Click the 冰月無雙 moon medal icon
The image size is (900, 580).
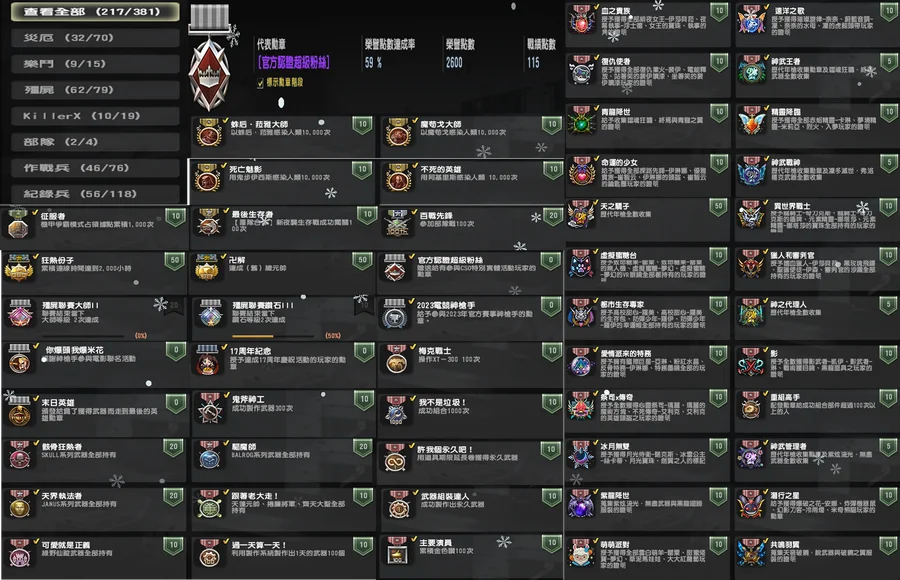pos(581,455)
